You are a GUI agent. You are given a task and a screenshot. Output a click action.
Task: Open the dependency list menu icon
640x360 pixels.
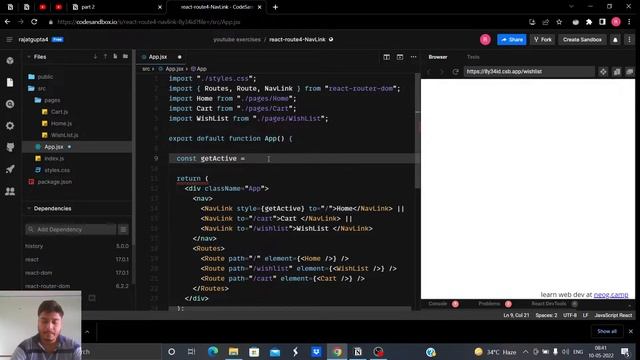click(123, 229)
